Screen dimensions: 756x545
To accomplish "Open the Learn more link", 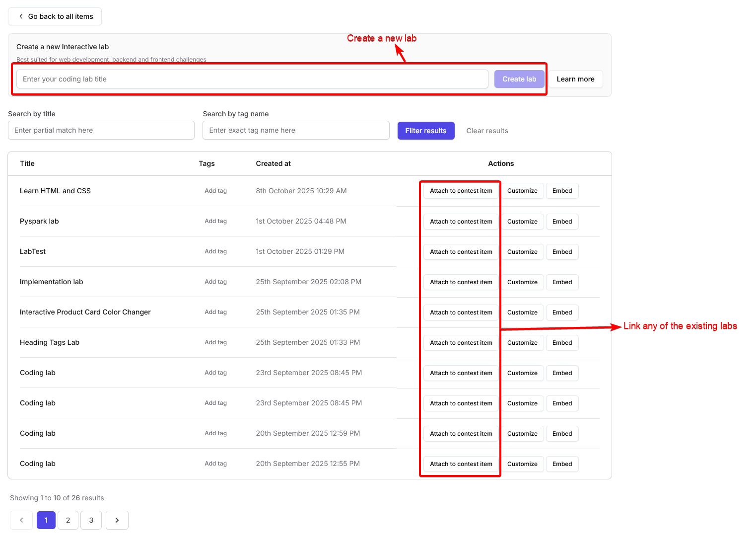I will click(575, 79).
